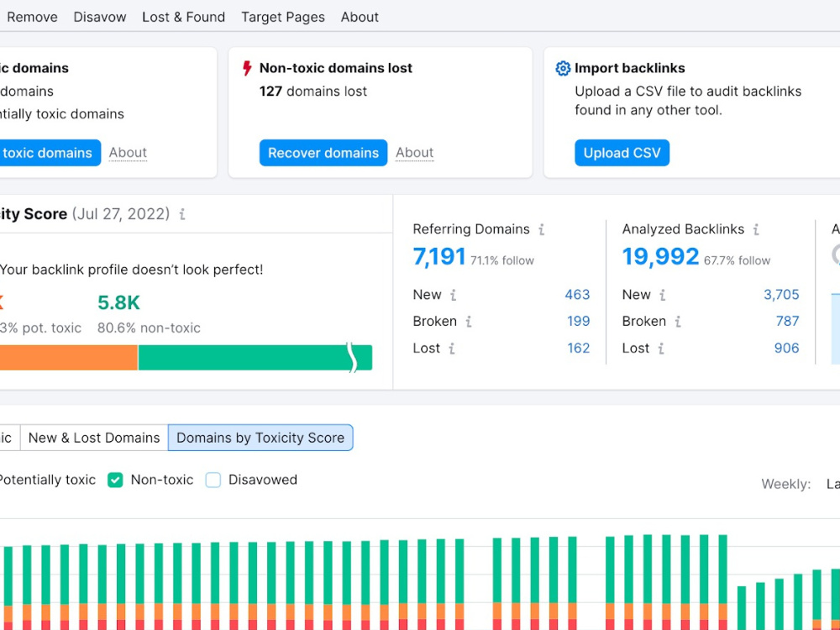This screenshot has width=840, height=630.
Task: Open the About tab in navigation
Action: coord(360,17)
